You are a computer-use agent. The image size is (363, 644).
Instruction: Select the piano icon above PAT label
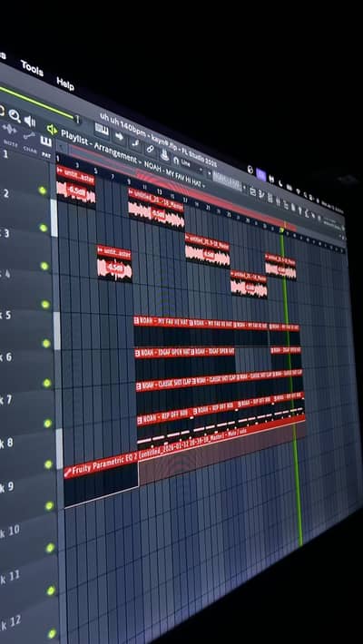(46, 141)
